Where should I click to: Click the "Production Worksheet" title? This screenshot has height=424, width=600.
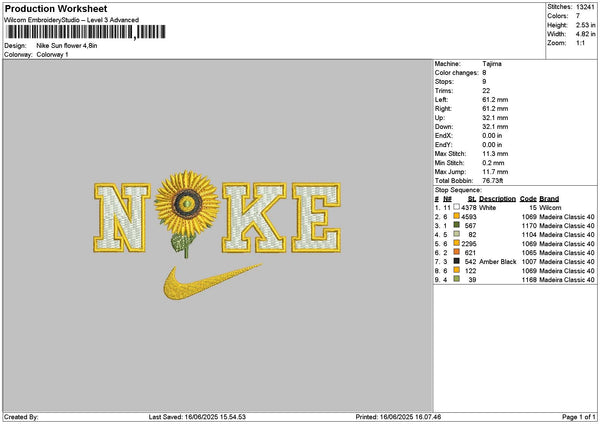[x=56, y=9]
